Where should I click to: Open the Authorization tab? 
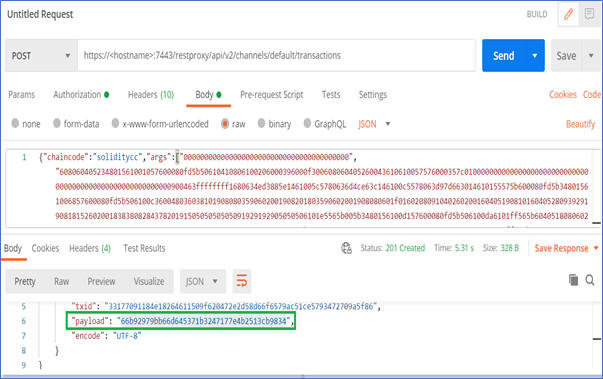tap(81, 95)
